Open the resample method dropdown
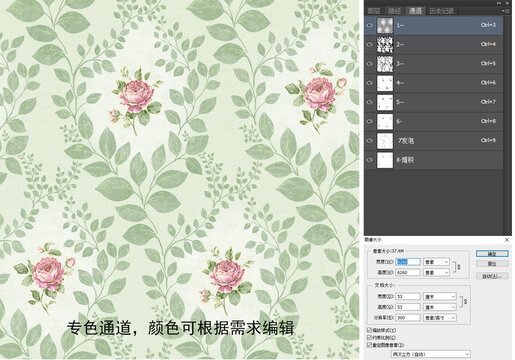 (430, 354)
